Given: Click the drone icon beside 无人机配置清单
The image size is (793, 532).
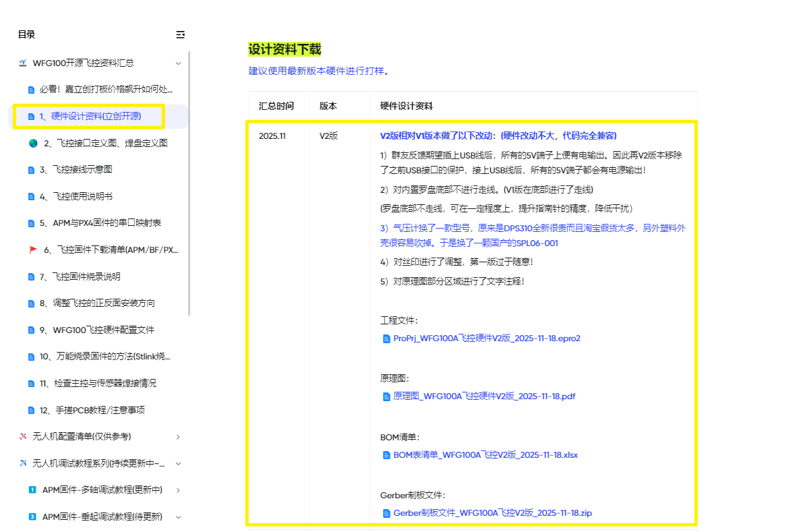Looking at the screenshot, I should click(24, 436).
